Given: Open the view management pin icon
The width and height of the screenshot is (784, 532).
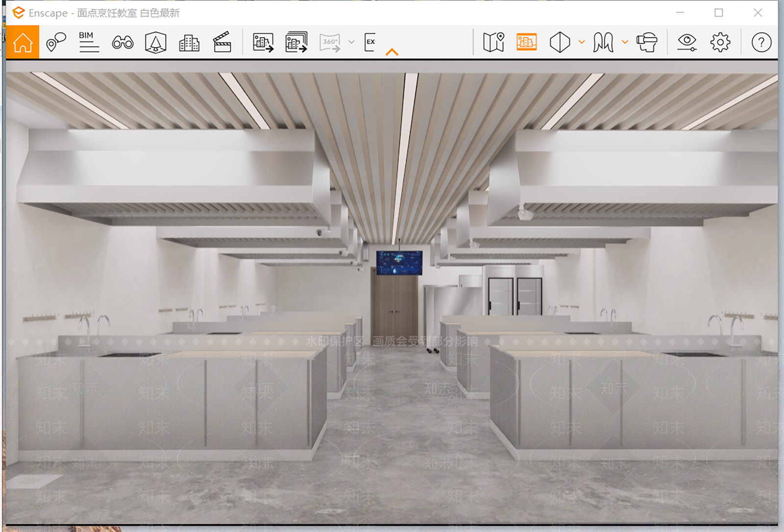Looking at the screenshot, I should click(x=56, y=42).
